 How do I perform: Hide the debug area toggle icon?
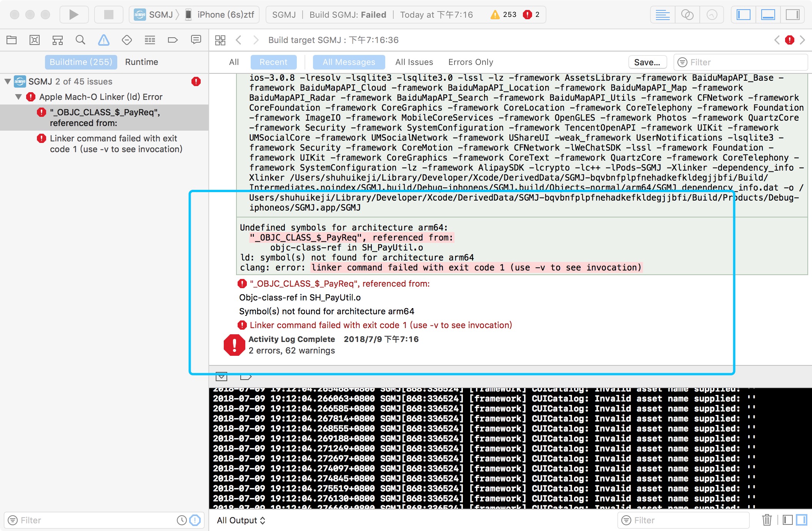pos(221,377)
